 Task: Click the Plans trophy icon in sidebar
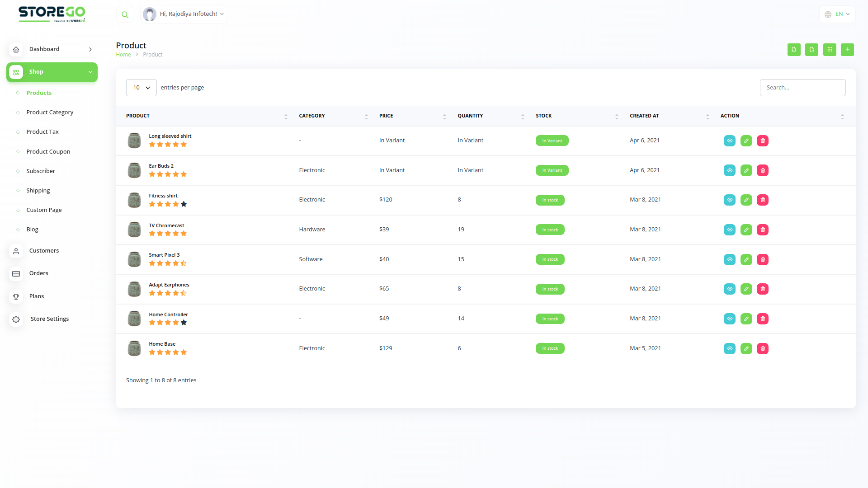tap(16, 296)
